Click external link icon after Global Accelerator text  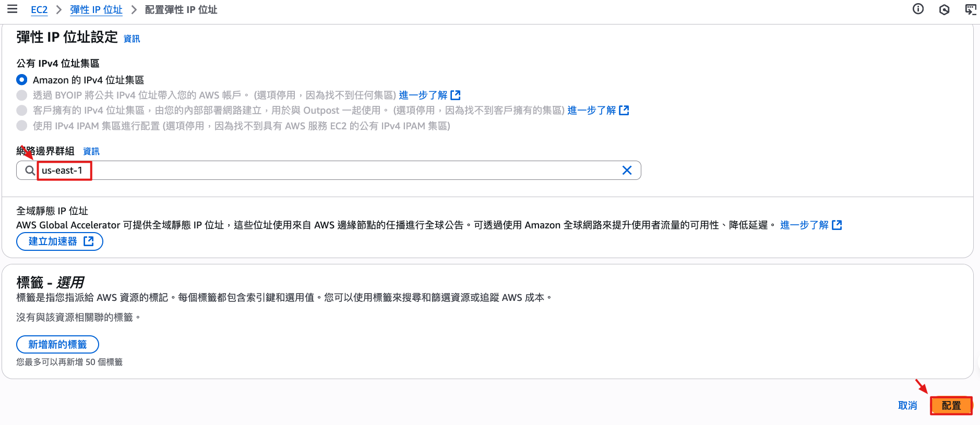(837, 225)
